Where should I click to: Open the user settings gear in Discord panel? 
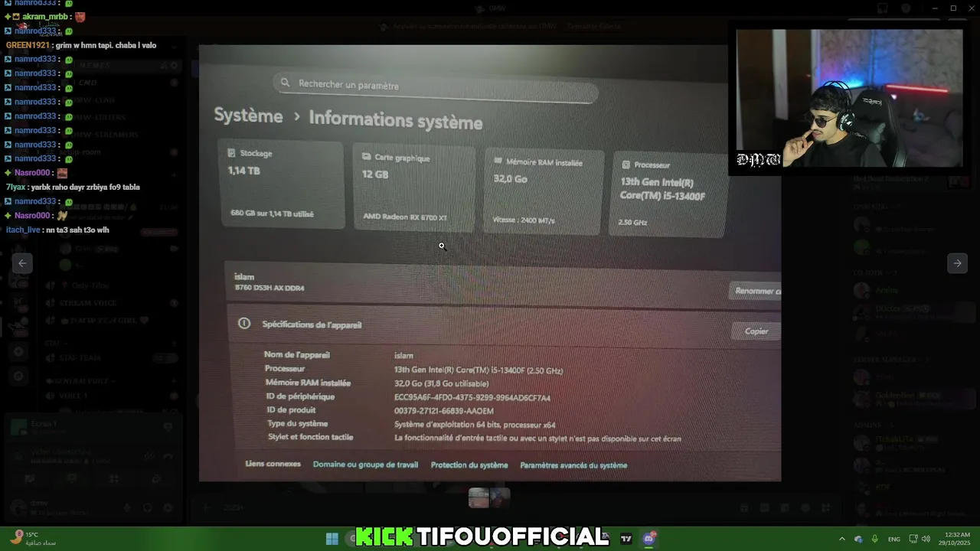(x=168, y=507)
